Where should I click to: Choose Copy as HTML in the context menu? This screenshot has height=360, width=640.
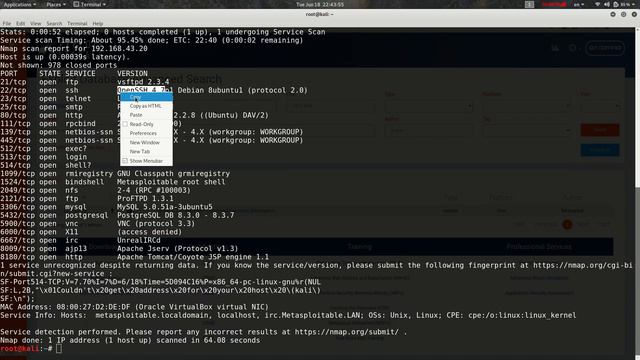pyautogui.click(x=146, y=106)
